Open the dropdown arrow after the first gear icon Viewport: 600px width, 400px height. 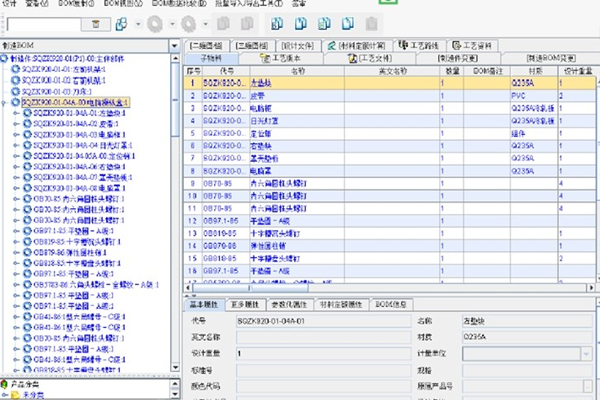(x=172, y=24)
